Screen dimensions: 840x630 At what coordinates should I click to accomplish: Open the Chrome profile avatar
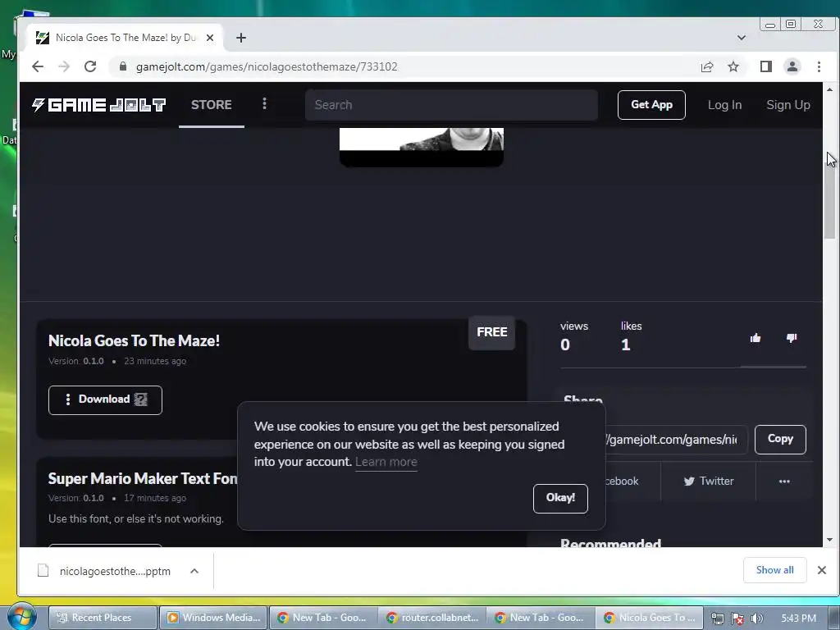tap(792, 66)
